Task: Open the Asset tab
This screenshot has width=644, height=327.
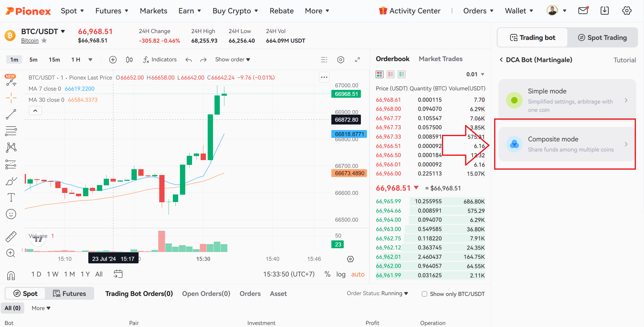Action: click(278, 294)
